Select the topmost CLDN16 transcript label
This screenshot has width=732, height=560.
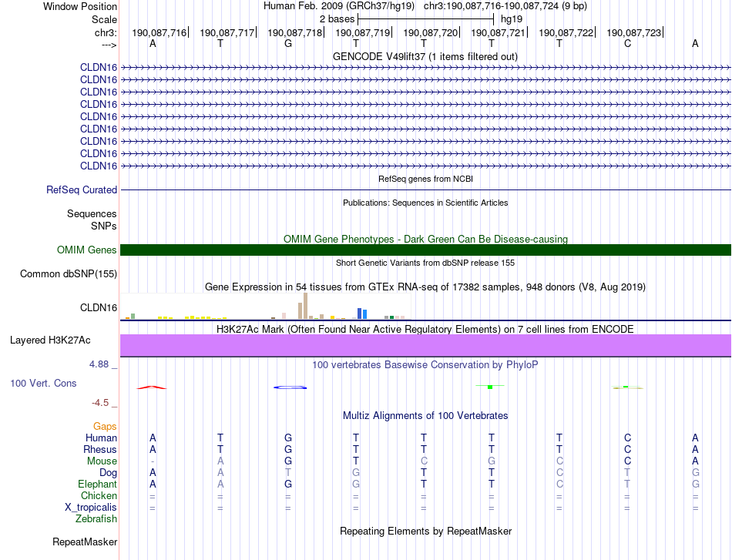click(99, 67)
